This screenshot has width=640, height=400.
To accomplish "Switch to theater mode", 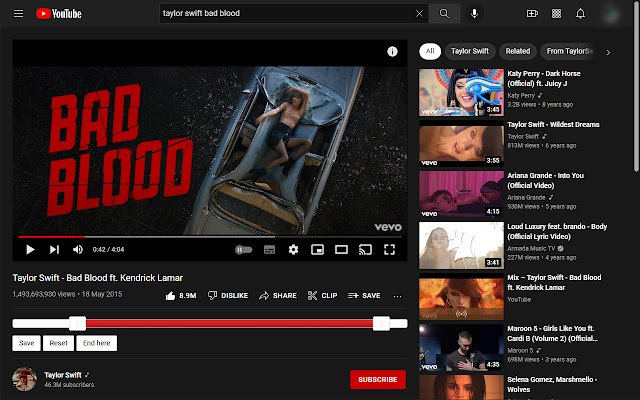I will pos(341,249).
